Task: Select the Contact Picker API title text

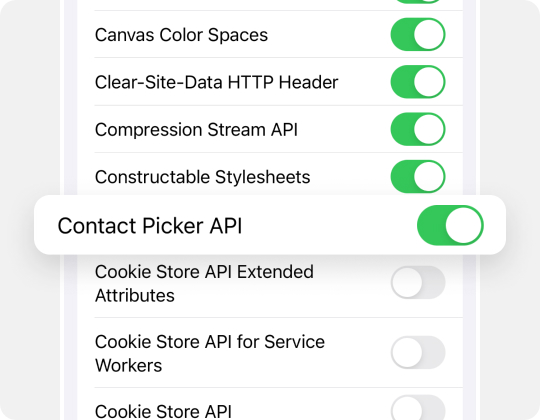Action: pos(150,226)
